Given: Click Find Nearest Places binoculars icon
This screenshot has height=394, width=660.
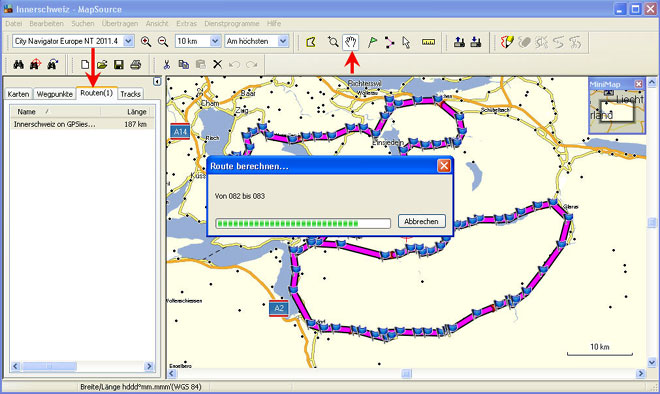Looking at the screenshot, I should pyautogui.click(x=35, y=64).
